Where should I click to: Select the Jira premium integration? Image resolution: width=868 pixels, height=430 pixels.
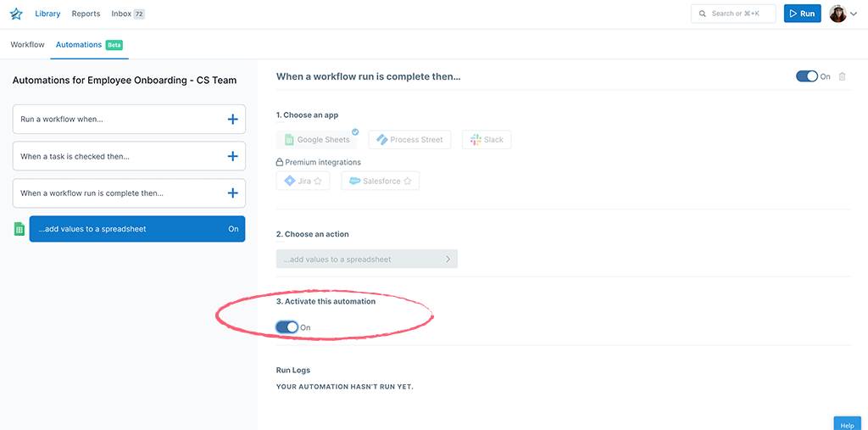click(303, 181)
